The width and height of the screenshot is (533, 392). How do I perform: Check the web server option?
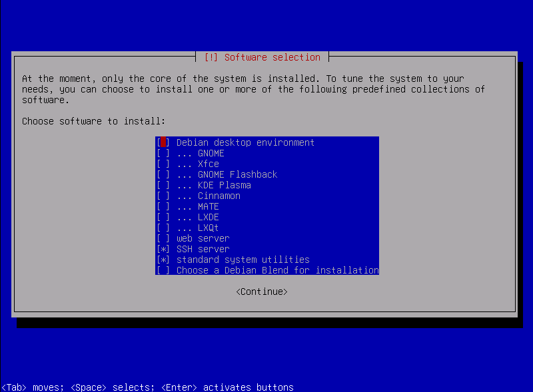[x=163, y=238]
